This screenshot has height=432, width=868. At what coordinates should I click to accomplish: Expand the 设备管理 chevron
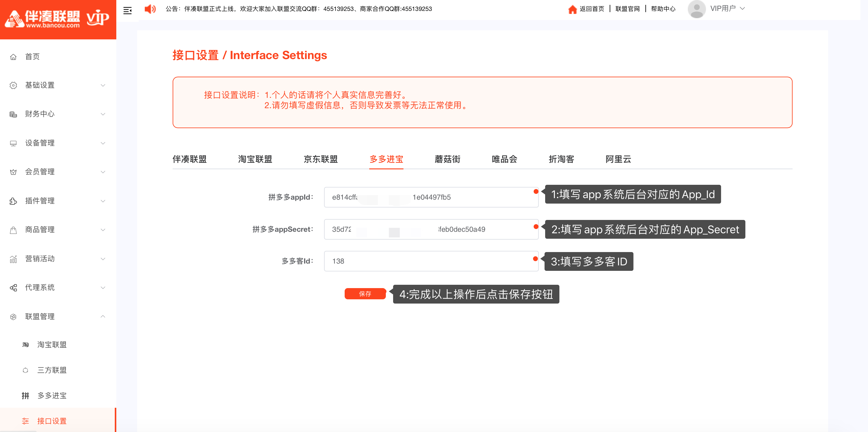point(103,143)
